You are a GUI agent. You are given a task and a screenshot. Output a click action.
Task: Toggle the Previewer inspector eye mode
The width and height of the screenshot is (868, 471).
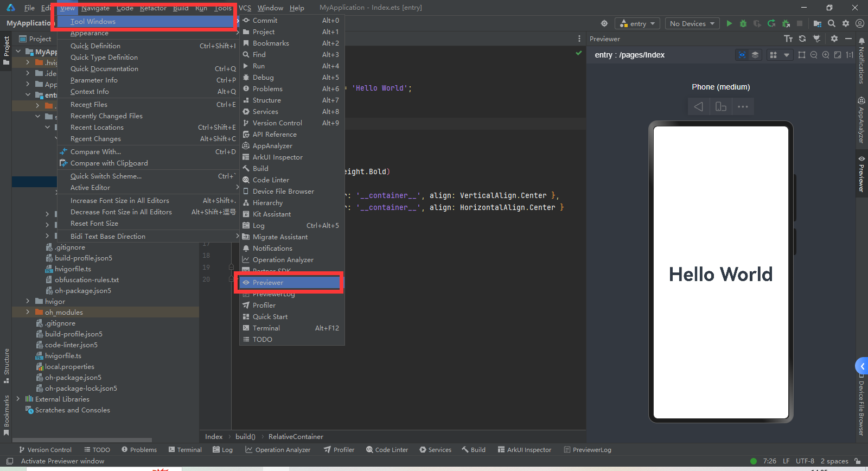(742, 55)
